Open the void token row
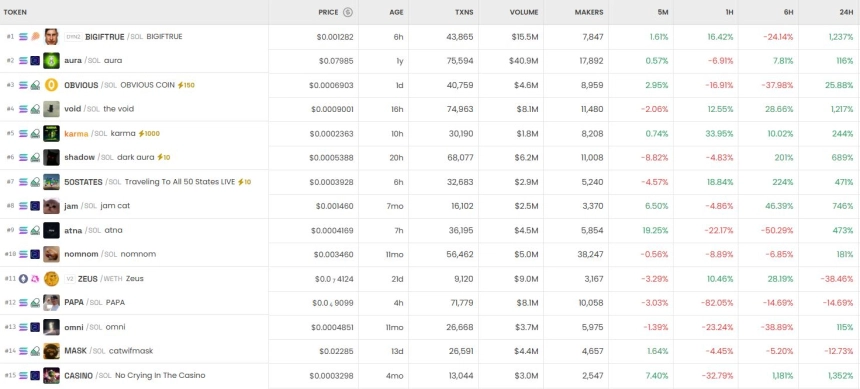The width and height of the screenshot is (860, 389). point(430,109)
